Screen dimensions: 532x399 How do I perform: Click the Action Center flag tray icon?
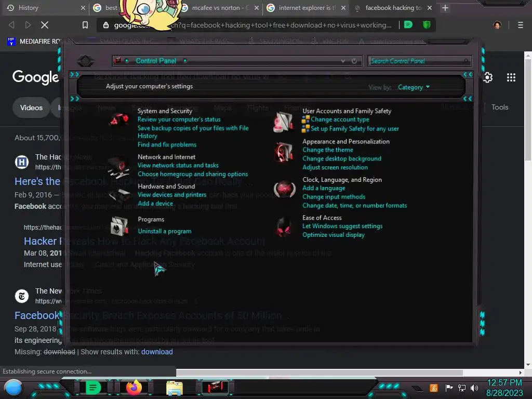449,388
